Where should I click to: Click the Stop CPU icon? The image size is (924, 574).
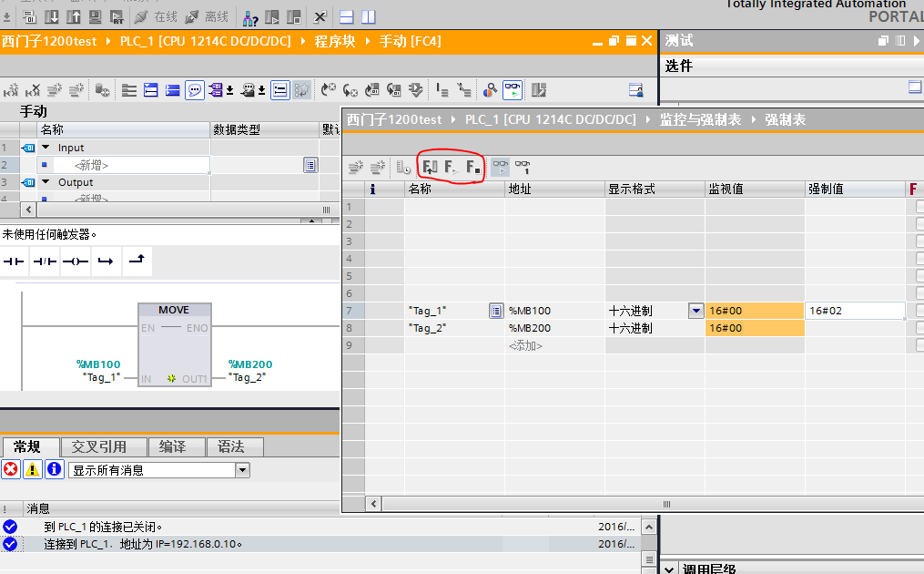coord(293,17)
